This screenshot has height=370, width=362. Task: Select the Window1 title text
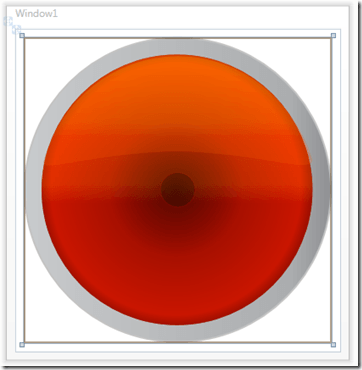[x=36, y=14]
